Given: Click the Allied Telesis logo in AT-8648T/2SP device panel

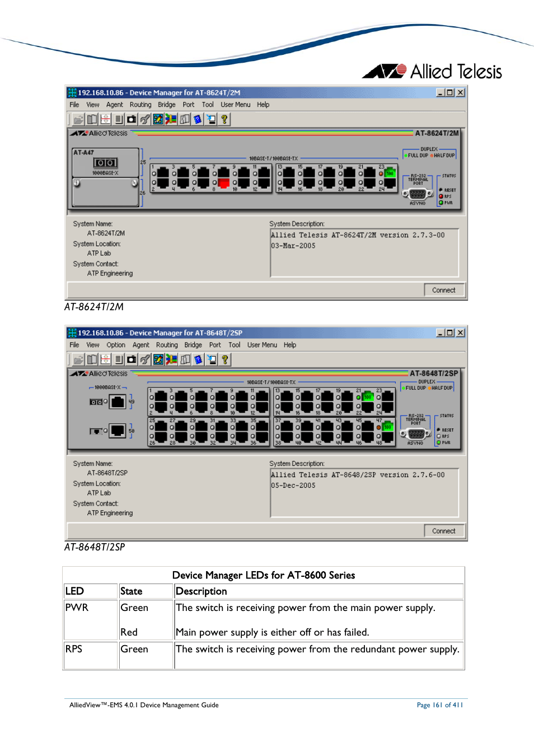Looking at the screenshot, I should (99, 374).
